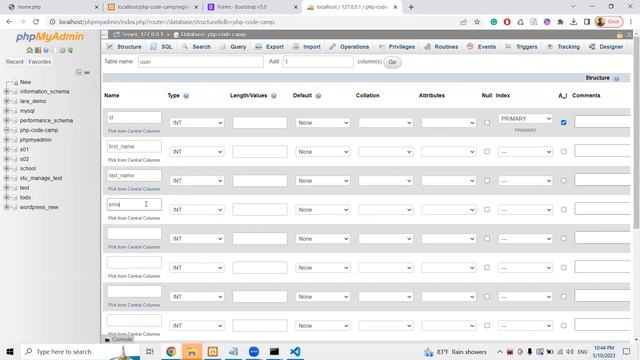This screenshot has width=640, height=360.
Task: Open navigation panel settings gear icon
Action: coord(62,50)
